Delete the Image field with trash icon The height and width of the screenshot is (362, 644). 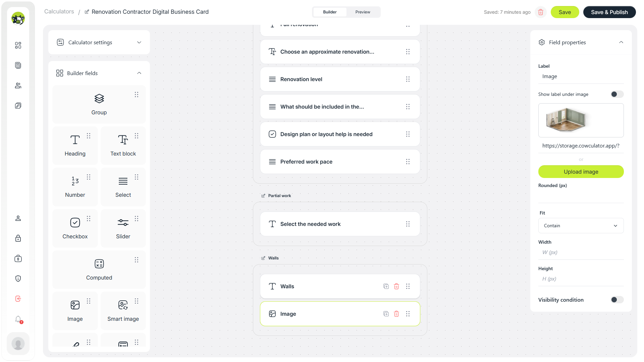(396, 314)
